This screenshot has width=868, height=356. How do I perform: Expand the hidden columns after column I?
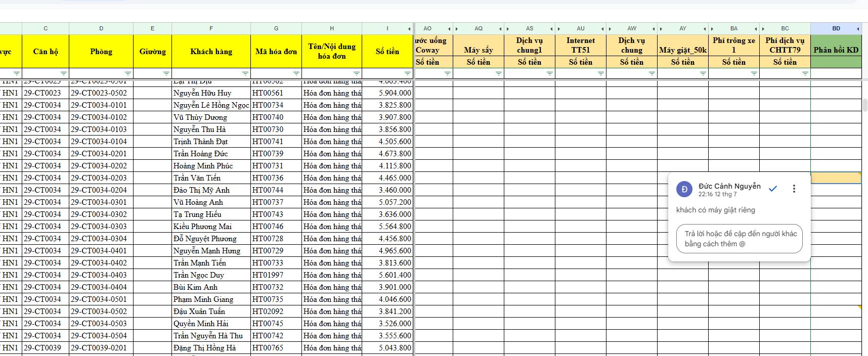pos(409,29)
